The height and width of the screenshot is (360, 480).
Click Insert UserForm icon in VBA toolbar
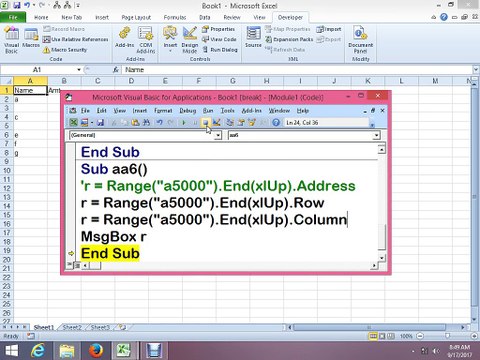click(84, 123)
